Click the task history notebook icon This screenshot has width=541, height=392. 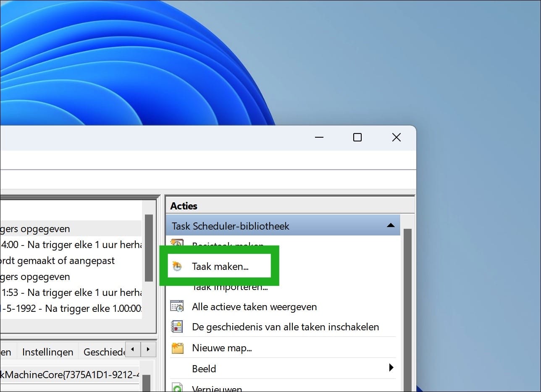click(x=178, y=327)
